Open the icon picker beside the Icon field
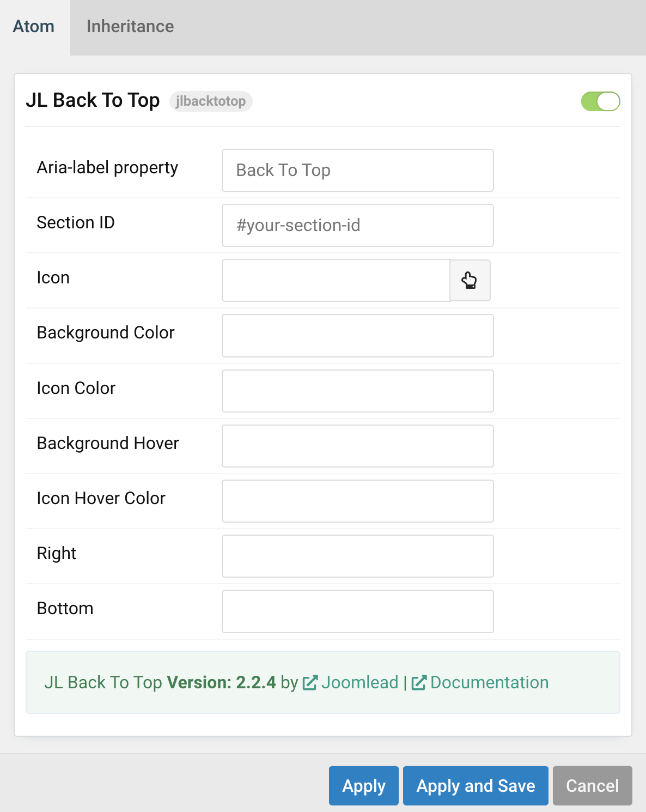The height and width of the screenshot is (812, 646). point(470,280)
